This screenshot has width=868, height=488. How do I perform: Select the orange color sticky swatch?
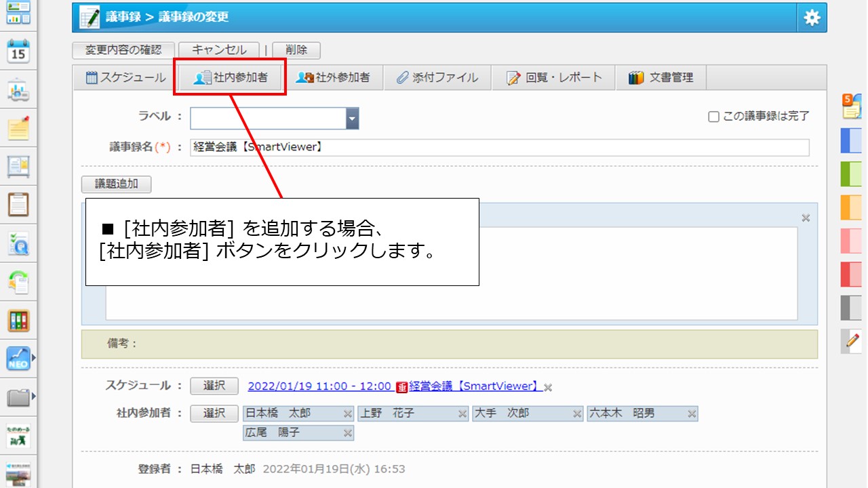point(851,207)
